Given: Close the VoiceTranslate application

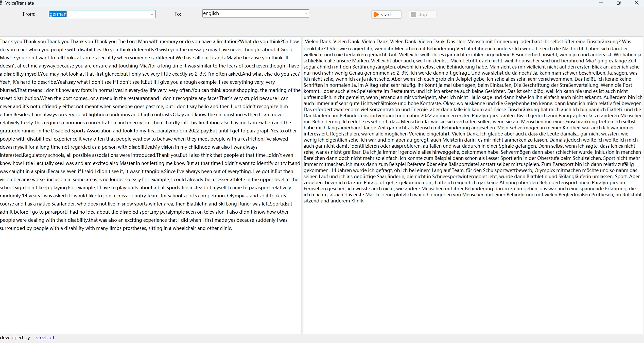Looking at the screenshot, I should (637, 3).
